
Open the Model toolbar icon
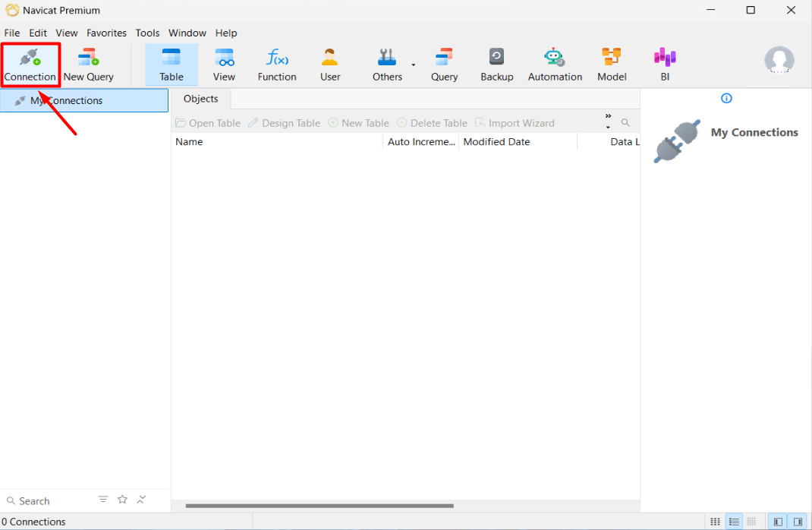612,65
